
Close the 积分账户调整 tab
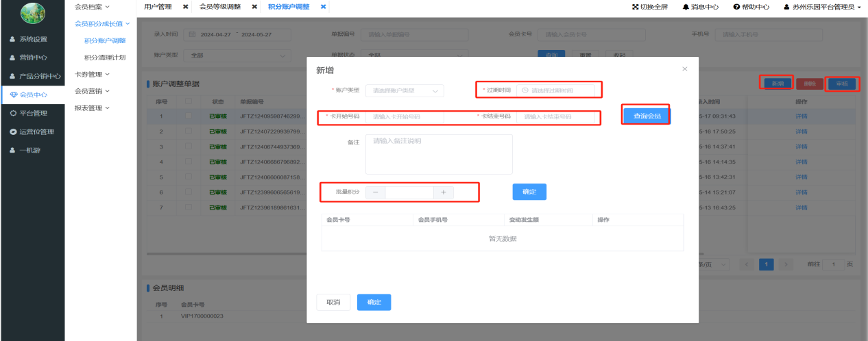(323, 7)
